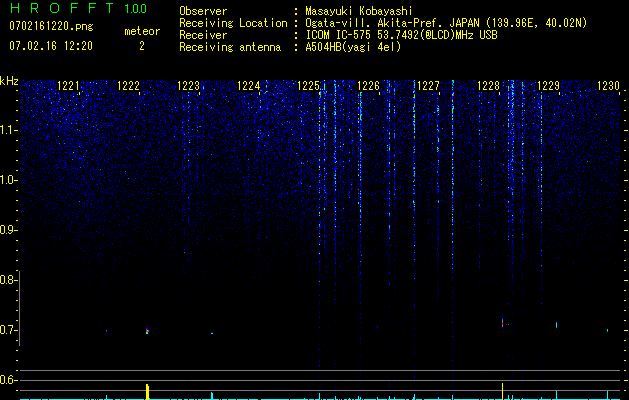Viewport: 629px width, 400px height.
Task: Click the 1224 time marker
Action: point(249,86)
